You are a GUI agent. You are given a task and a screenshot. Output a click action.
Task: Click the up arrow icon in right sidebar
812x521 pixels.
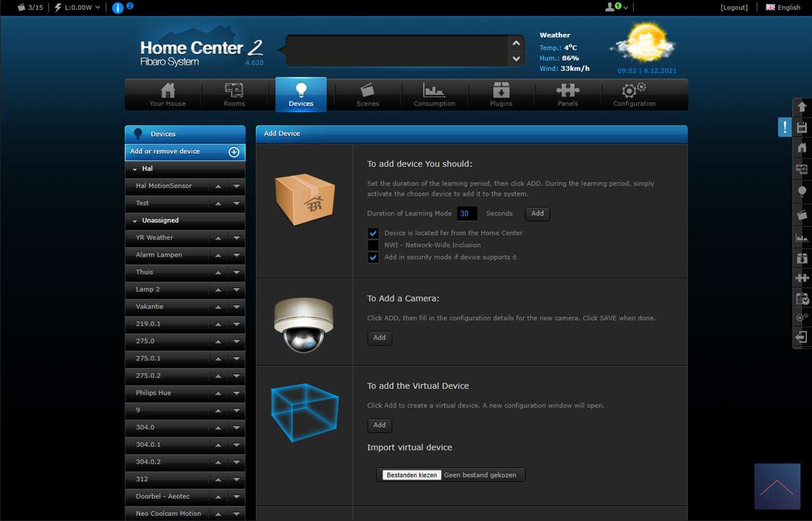click(x=802, y=107)
